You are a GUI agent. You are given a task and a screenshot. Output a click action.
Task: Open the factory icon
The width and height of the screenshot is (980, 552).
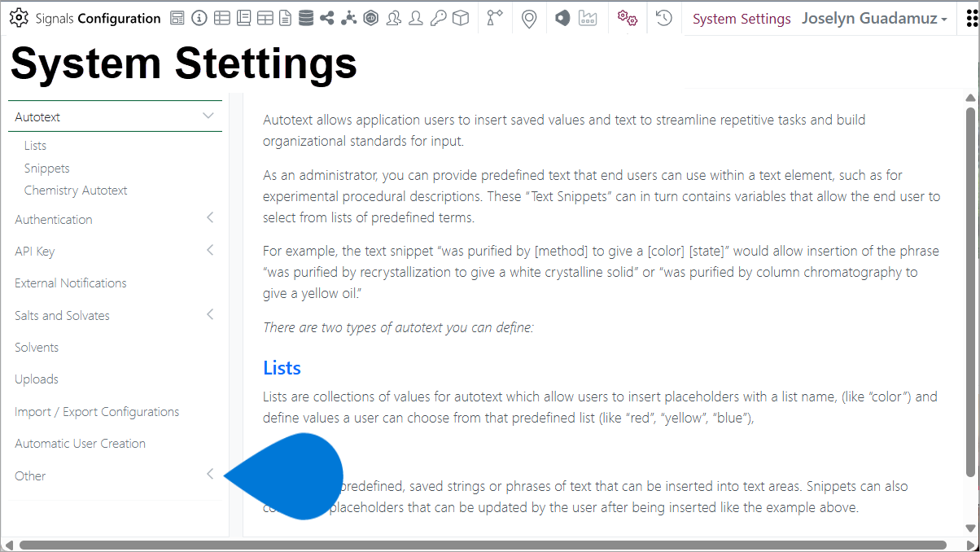tap(588, 18)
